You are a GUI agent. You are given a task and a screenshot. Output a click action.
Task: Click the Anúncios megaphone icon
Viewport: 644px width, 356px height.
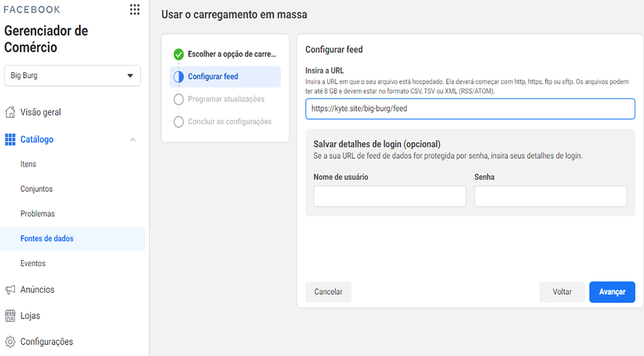click(x=10, y=290)
